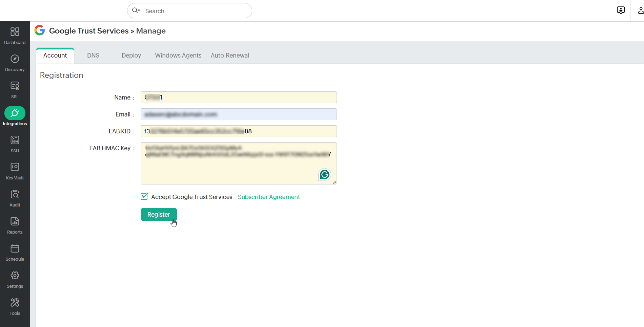The width and height of the screenshot is (644, 327).
Task: Switch to the Deploy tab
Action: [x=131, y=56]
